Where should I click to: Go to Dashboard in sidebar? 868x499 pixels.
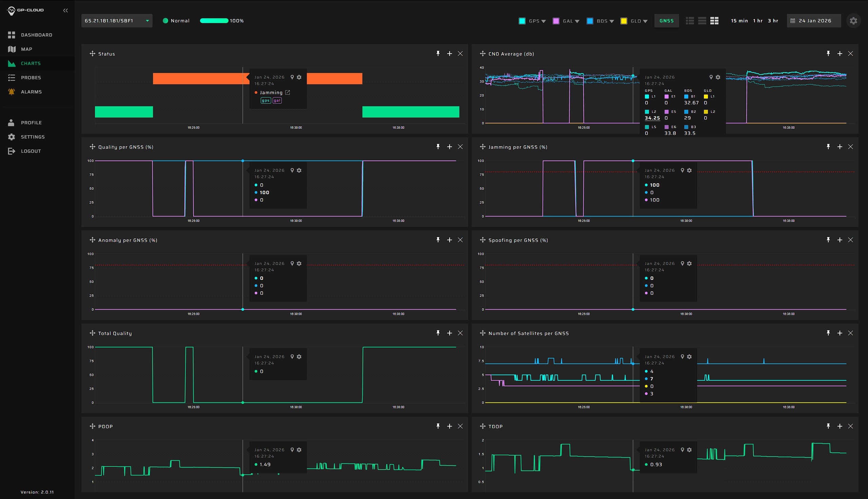click(x=37, y=35)
